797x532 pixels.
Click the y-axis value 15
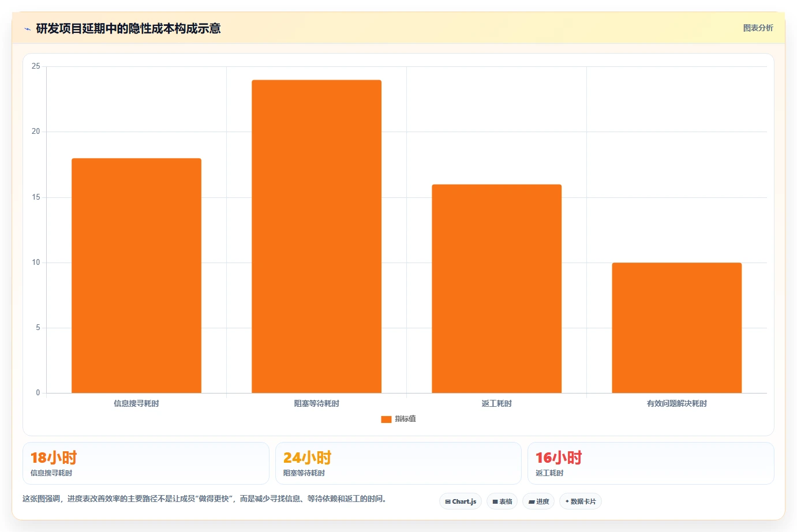36,197
